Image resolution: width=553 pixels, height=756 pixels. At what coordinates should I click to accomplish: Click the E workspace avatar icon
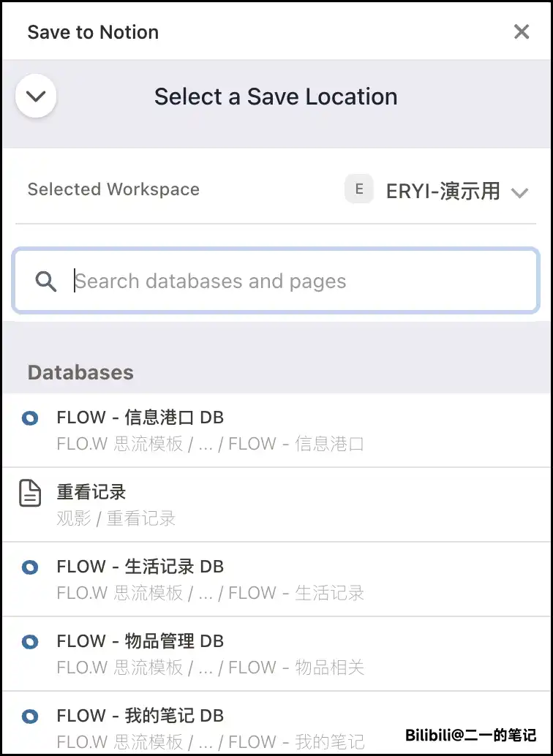tap(359, 189)
